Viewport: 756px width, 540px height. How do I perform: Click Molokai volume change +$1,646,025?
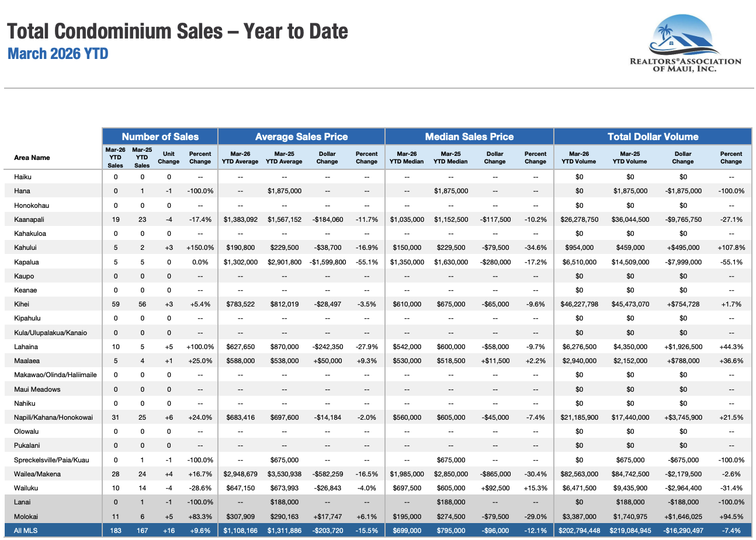683,517
